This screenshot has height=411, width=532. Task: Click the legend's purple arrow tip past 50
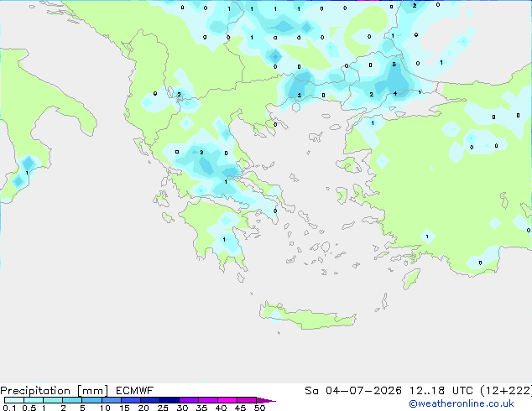[x=266, y=400]
